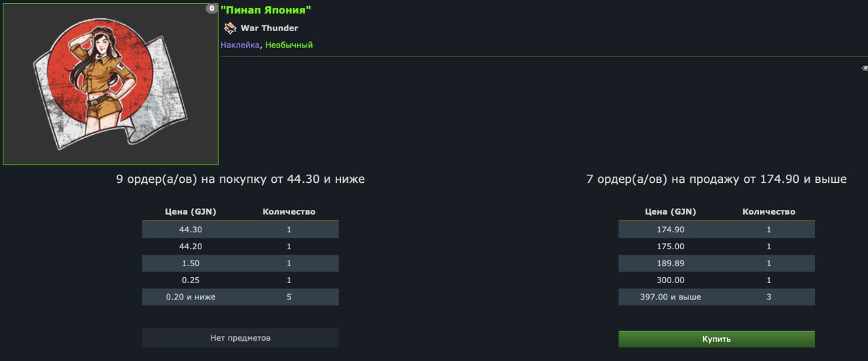The width and height of the screenshot is (868, 361).
Task: Select the Наклейка tag
Action: (240, 45)
